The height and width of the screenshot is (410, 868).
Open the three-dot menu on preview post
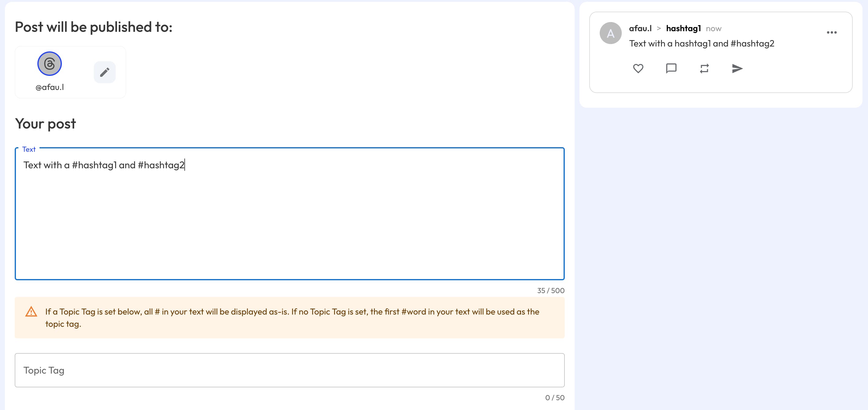coord(831,33)
